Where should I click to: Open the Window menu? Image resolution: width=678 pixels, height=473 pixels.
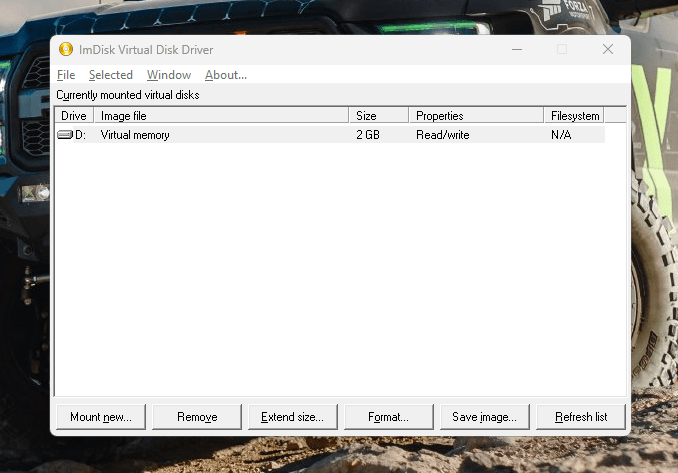pos(169,75)
